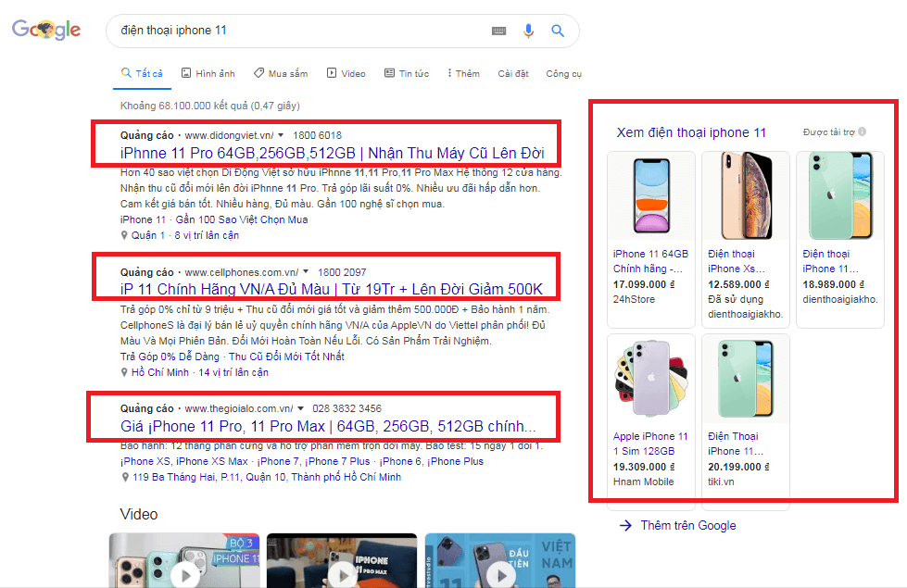Click phone number 1800 6018
Viewport: 907px width, 588px height.
point(317,135)
